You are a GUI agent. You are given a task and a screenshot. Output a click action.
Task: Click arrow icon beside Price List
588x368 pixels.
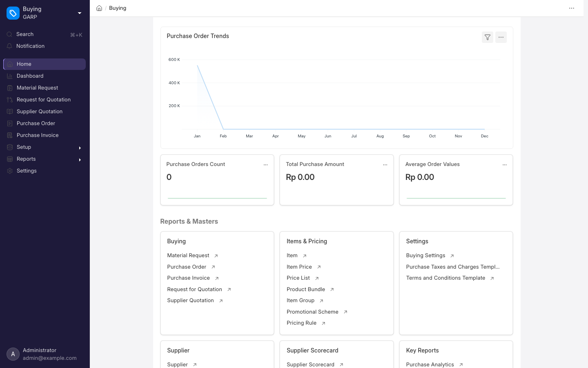click(317, 278)
